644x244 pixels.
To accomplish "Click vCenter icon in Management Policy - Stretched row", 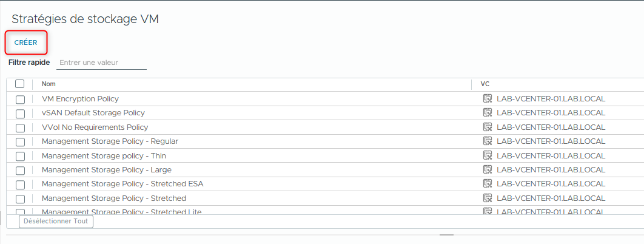I will [x=487, y=198].
